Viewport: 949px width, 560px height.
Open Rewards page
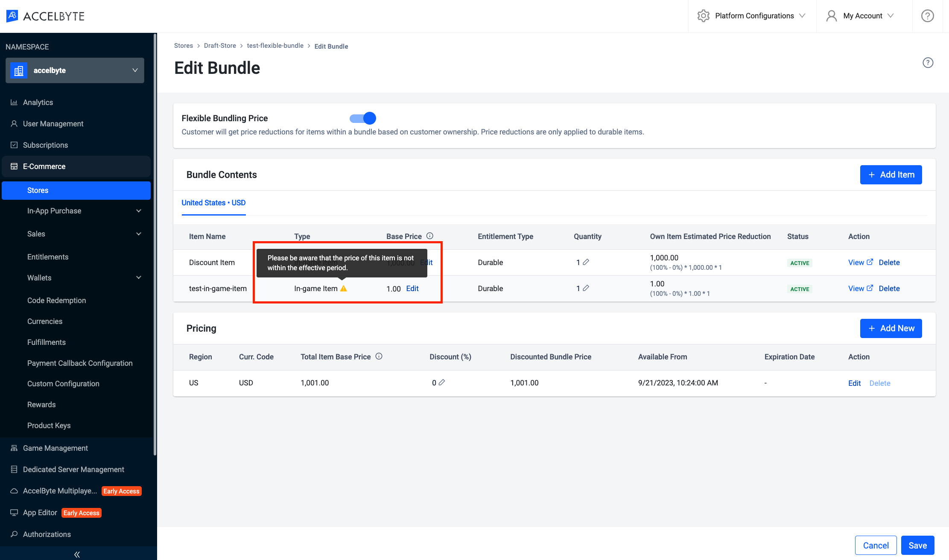tap(41, 404)
